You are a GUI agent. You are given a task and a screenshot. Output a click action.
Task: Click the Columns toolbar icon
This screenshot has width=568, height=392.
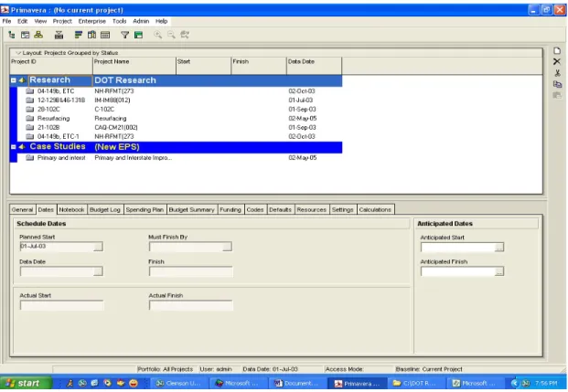(91, 35)
